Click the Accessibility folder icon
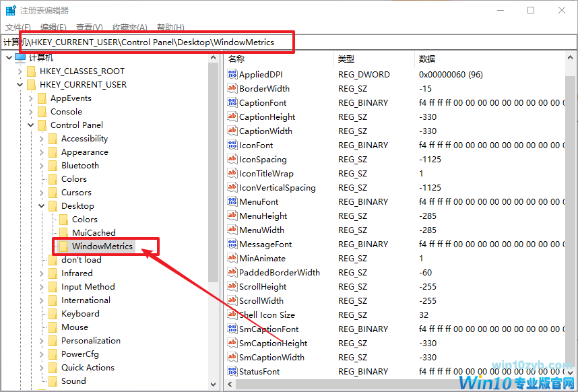578x392 pixels. [x=53, y=139]
